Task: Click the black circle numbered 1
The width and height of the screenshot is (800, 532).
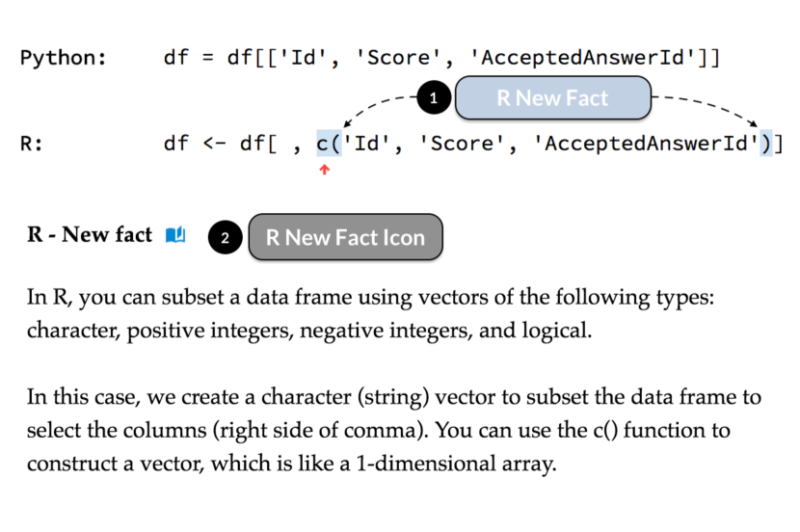Action: [434, 97]
